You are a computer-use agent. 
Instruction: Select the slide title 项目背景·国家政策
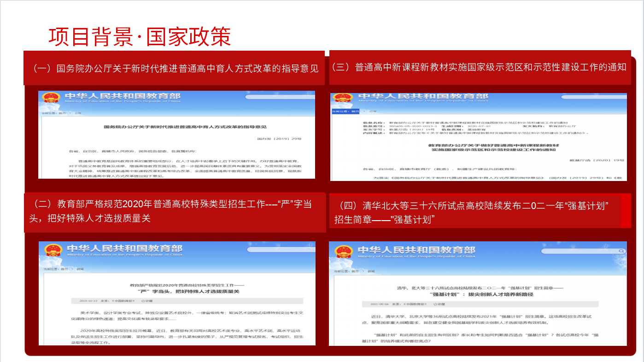[x=140, y=37]
